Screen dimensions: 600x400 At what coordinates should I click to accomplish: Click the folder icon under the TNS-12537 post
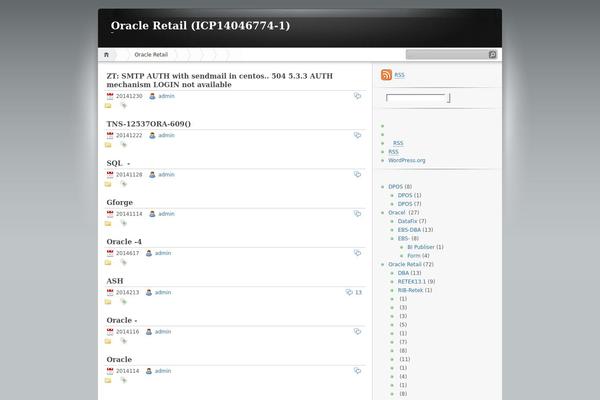point(108,145)
